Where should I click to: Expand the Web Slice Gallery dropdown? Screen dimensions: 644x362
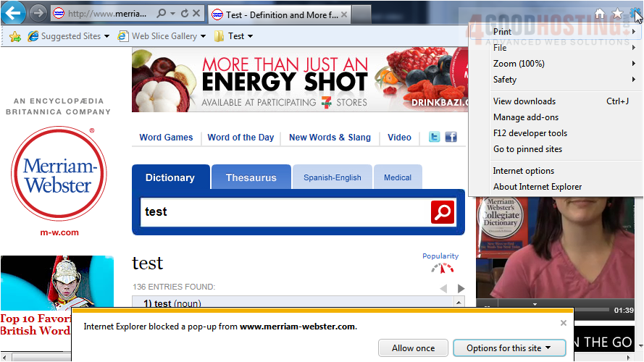tap(203, 36)
